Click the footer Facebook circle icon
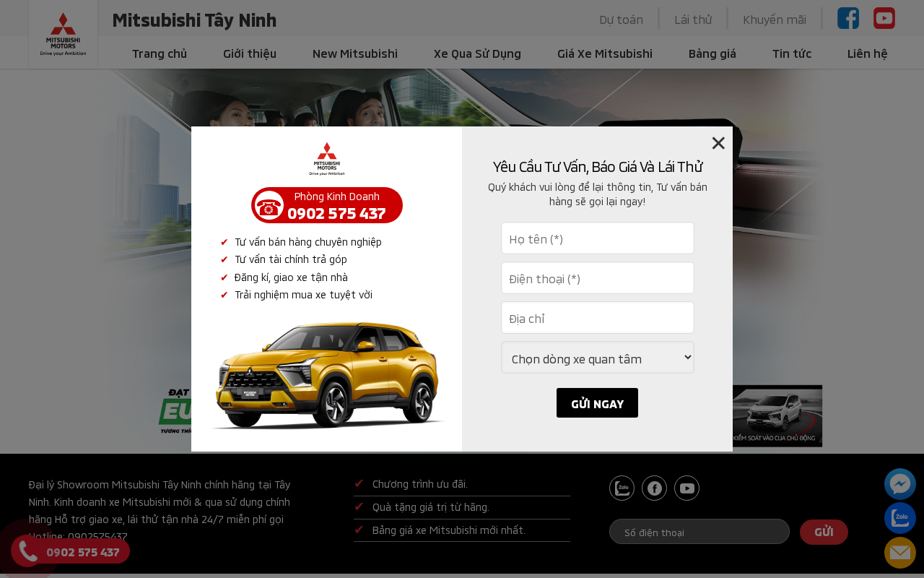This screenshot has width=924, height=578. 654,488
